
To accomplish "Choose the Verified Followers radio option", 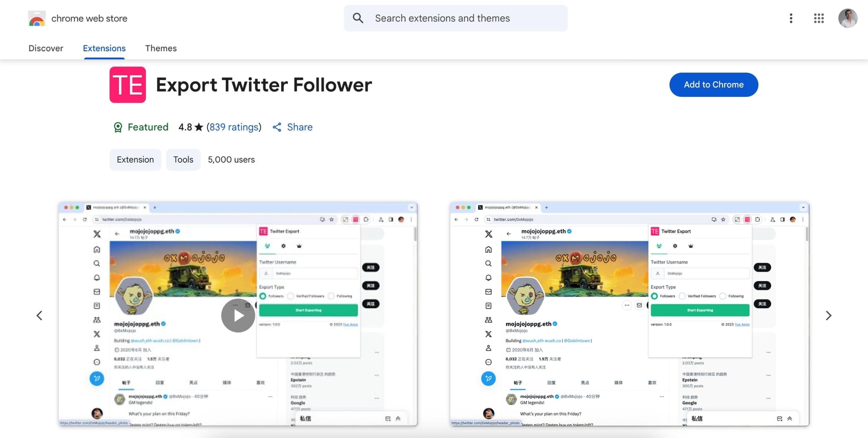I will (x=290, y=296).
